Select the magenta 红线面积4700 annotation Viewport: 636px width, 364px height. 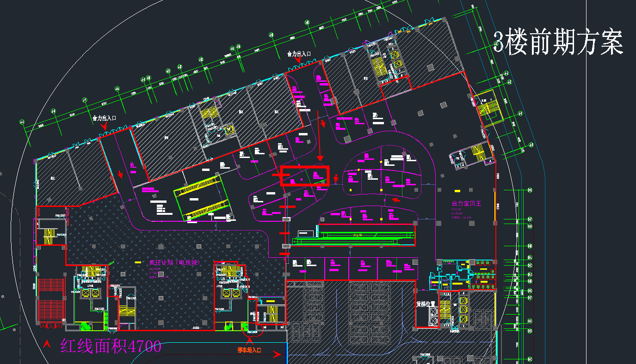(x=111, y=346)
